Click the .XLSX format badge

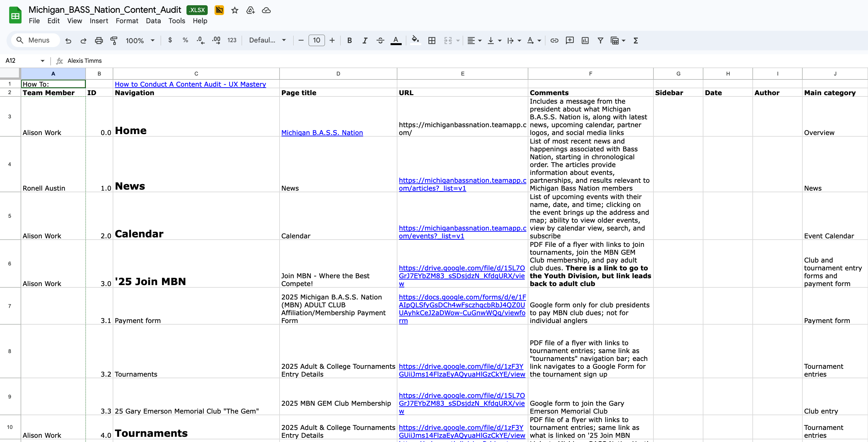click(197, 10)
